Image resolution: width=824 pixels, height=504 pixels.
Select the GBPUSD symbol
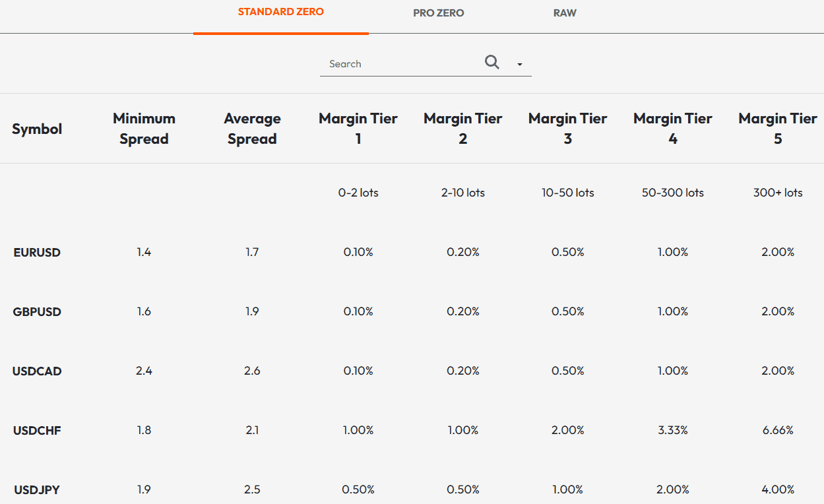tap(37, 311)
